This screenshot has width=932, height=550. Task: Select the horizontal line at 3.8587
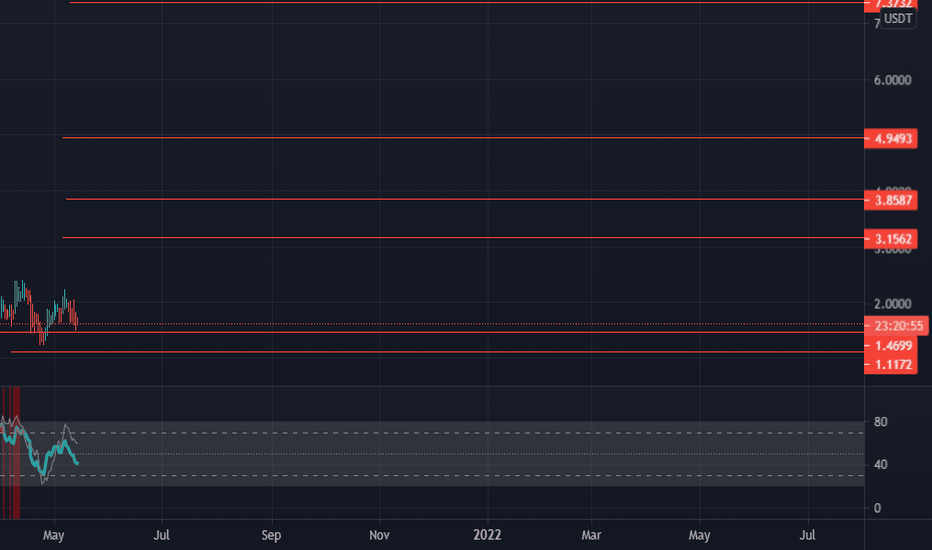coord(465,199)
